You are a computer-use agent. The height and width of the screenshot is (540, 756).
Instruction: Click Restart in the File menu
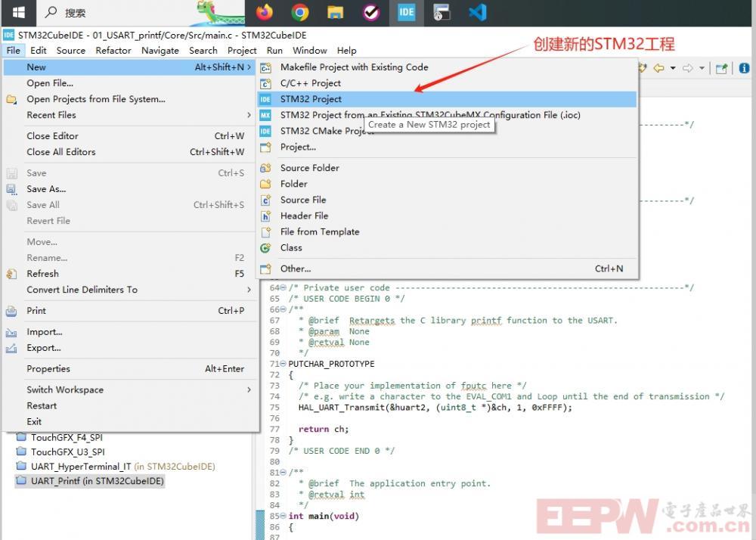[131, 405]
